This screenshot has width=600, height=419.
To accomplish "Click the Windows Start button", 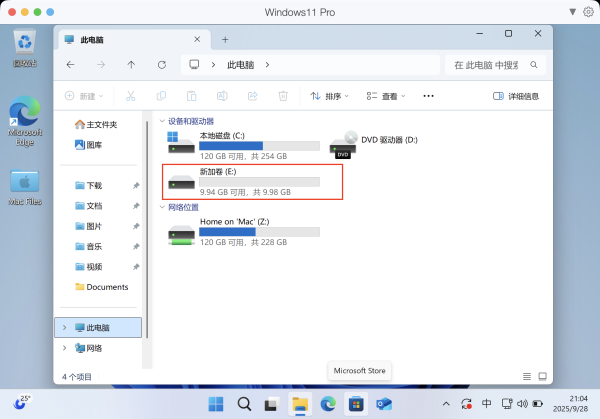I will coord(216,403).
